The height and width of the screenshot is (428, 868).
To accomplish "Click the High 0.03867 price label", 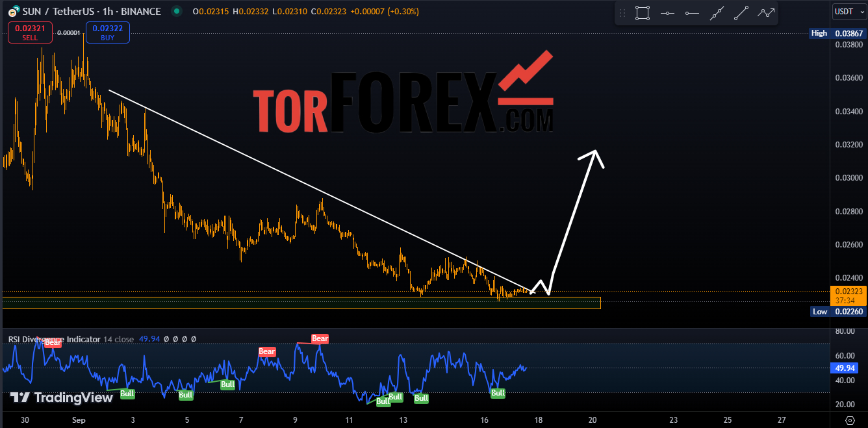I will [x=837, y=33].
